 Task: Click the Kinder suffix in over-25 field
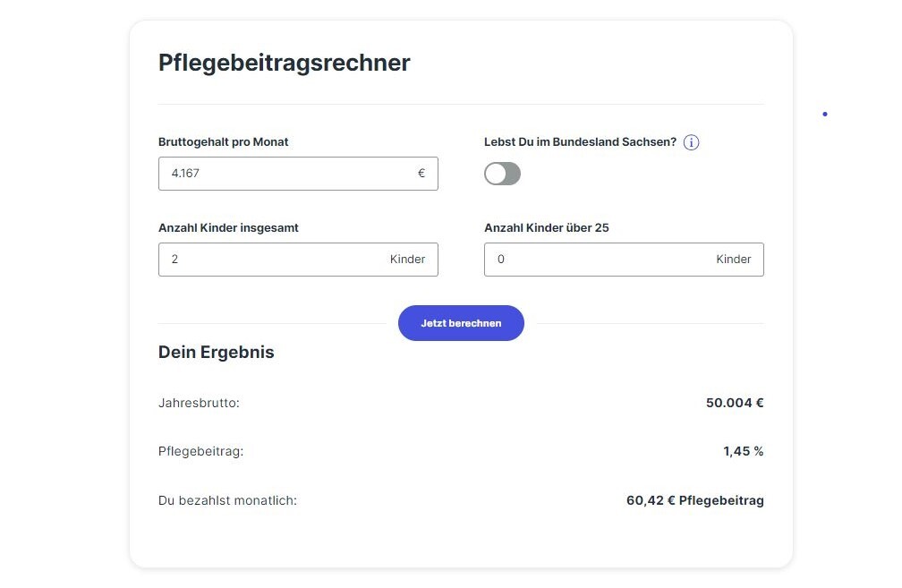click(x=734, y=259)
